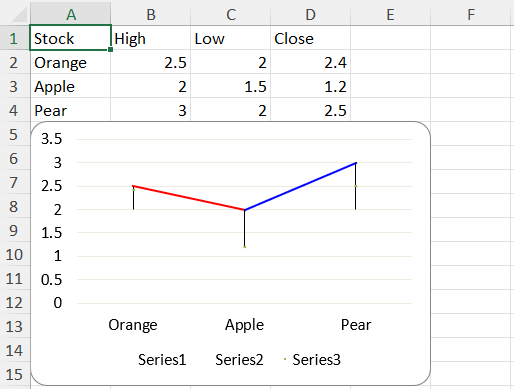Select the Low header cell C1

click(231, 38)
